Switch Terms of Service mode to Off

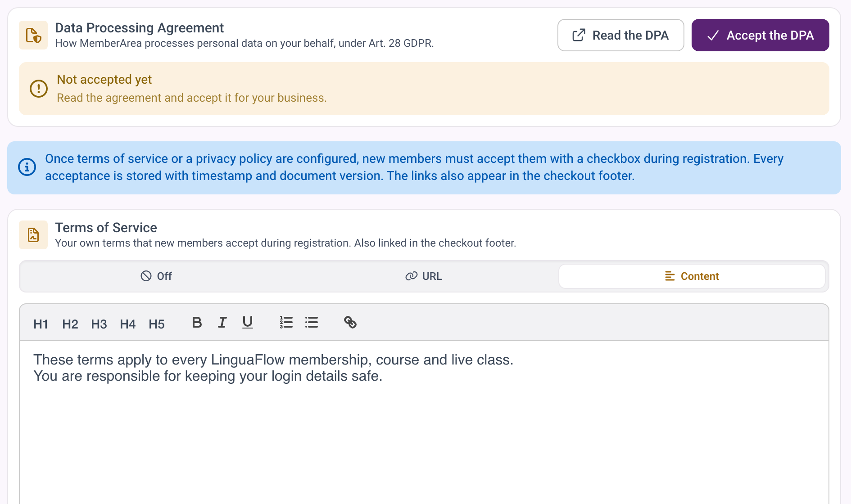156,276
